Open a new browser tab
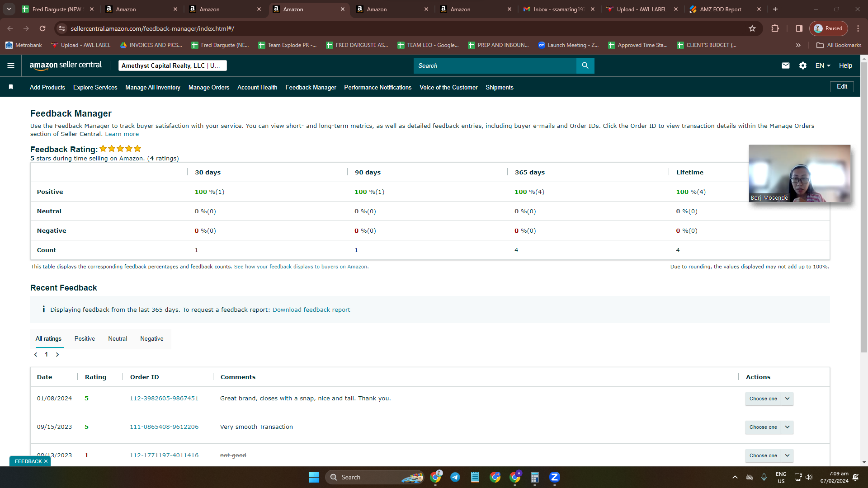 pos(775,9)
